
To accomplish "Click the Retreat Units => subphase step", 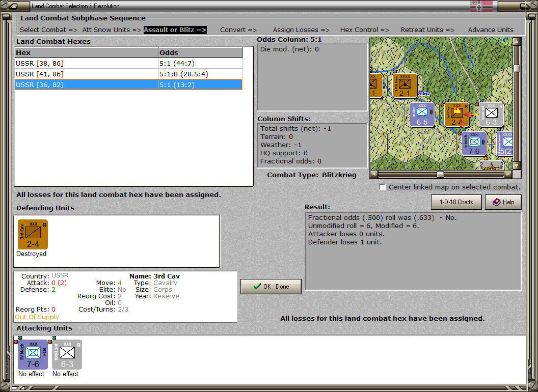I will click(427, 30).
